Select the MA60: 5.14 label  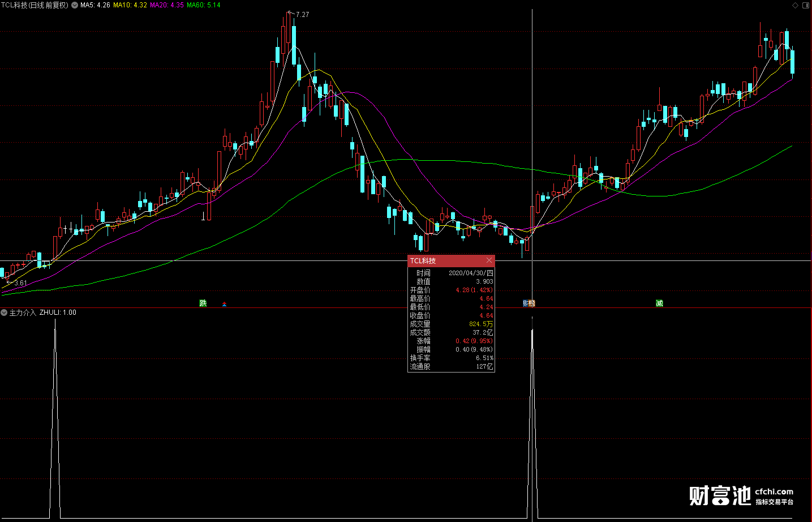click(x=204, y=5)
